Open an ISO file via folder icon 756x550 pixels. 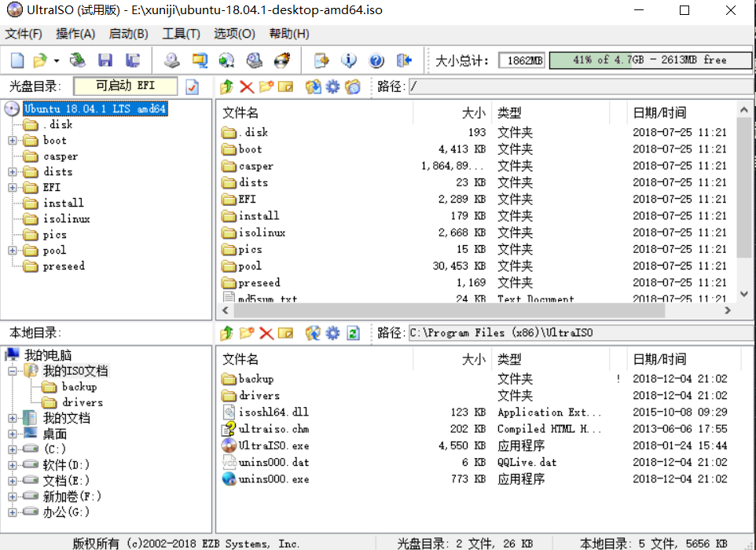(38, 60)
